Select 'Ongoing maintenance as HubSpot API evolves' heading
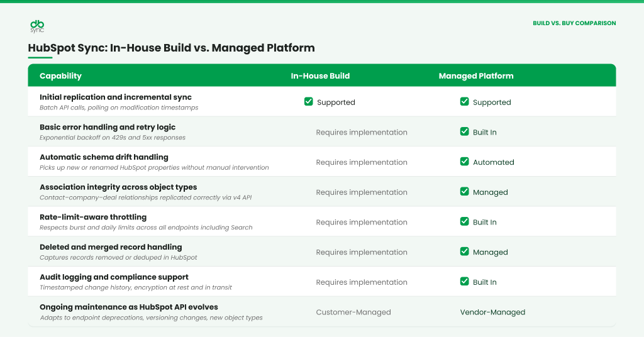The width and height of the screenshot is (644, 337). pyautogui.click(x=128, y=307)
